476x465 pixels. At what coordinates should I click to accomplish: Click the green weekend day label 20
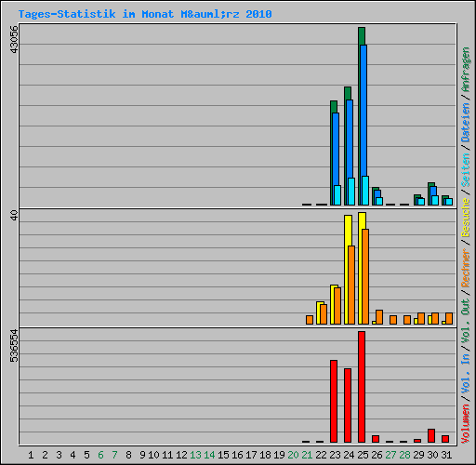pos(293,455)
